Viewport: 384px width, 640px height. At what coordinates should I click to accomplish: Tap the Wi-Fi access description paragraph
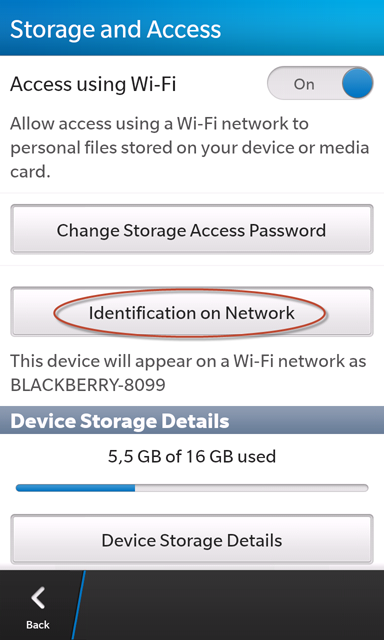point(190,147)
